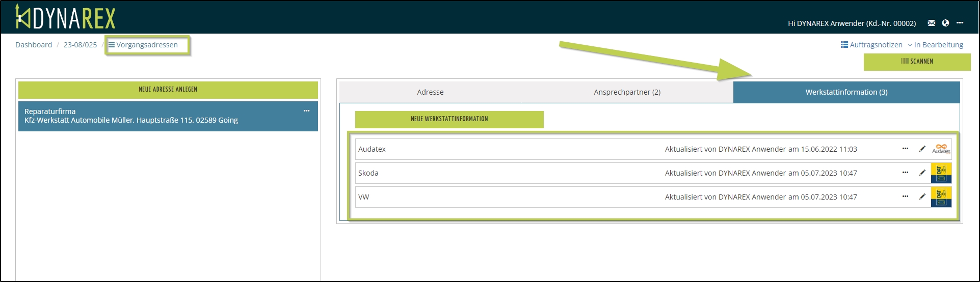Switch to the Adresse tab
Screen dimensions: 980x282
click(x=430, y=92)
